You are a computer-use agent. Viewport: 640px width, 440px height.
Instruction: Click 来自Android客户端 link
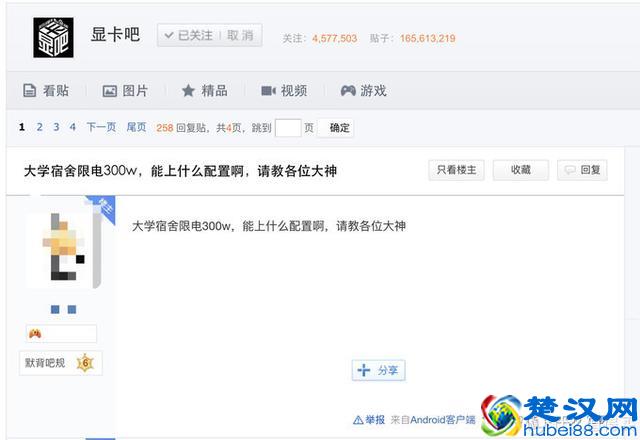point(433,420)
